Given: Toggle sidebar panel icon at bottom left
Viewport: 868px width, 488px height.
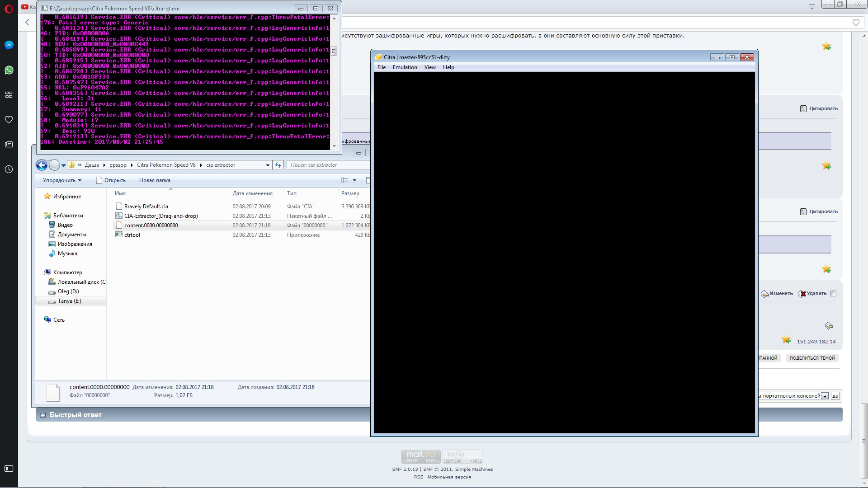Looking at the screenshot, I should coord(9,469).
